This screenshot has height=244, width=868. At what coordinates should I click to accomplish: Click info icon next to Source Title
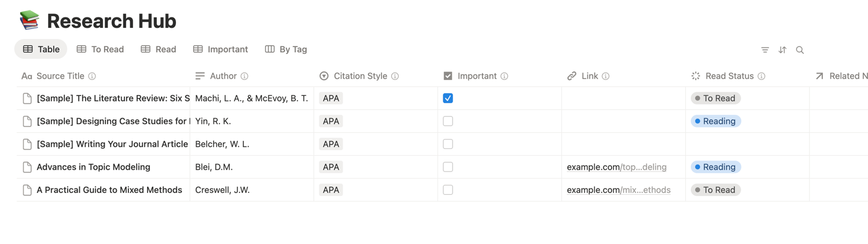pyautogui.click(x=92, y=76)
